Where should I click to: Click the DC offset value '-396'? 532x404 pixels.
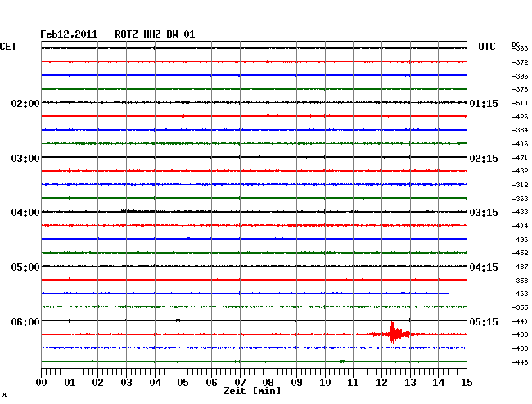[x=520, y=76]
